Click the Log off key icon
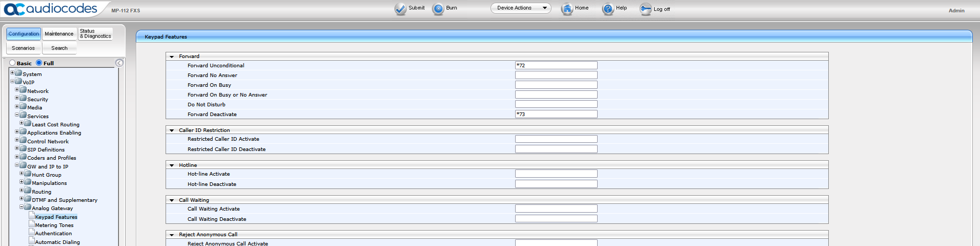980x246 pixels. click(645, 9)
